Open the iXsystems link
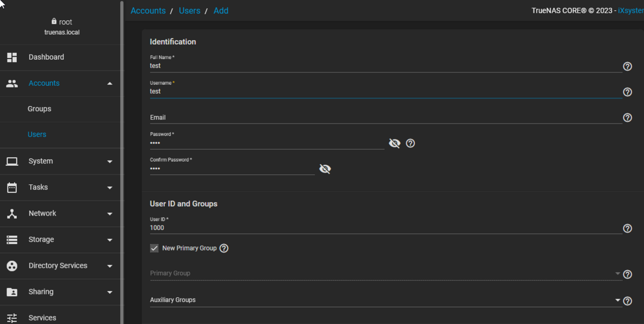 pyautogui.click(x=631, y=11)
